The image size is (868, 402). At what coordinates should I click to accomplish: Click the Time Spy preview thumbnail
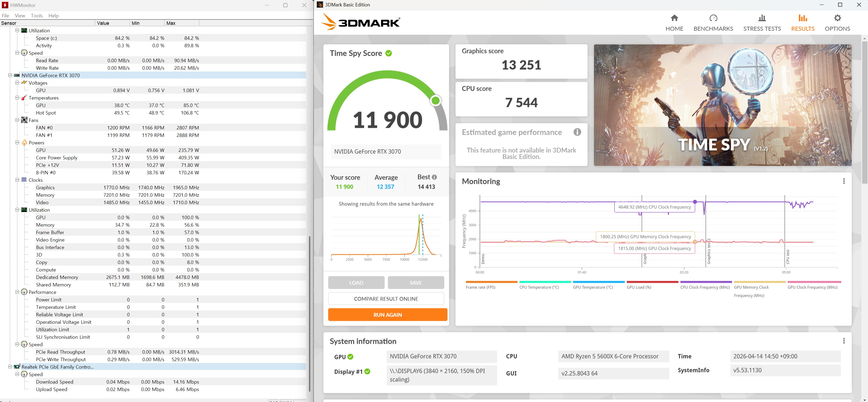[722, 105]
